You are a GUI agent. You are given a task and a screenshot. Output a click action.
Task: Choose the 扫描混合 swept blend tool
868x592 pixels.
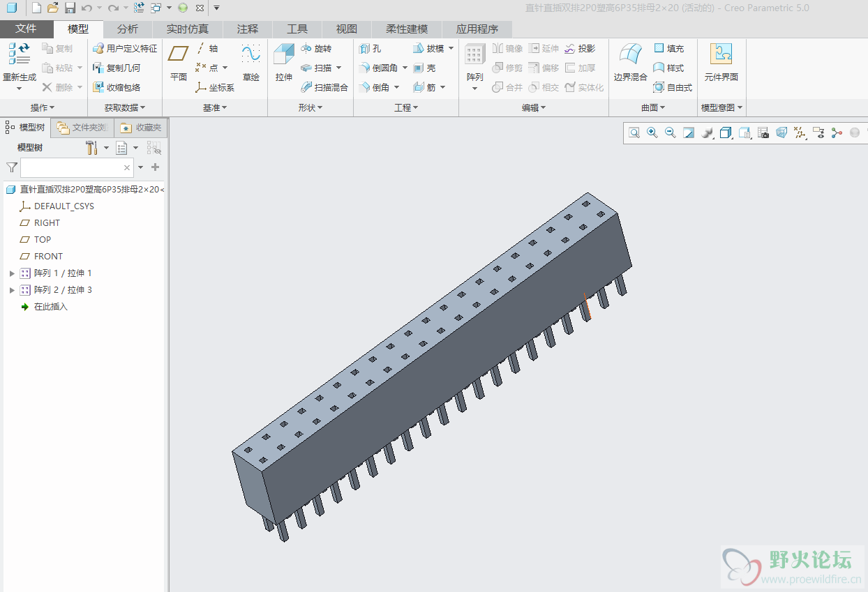click(324, 87)
